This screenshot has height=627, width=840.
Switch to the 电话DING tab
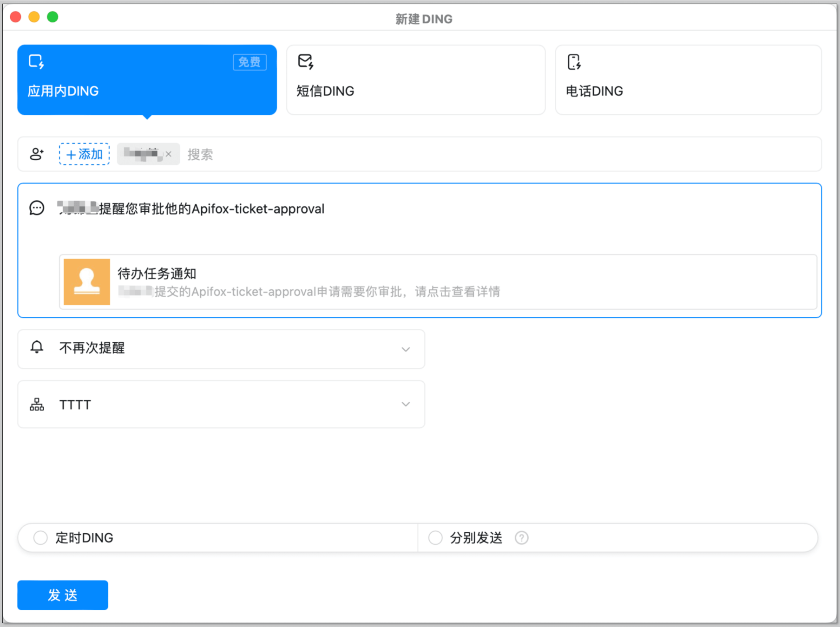[x=688, y=80]
